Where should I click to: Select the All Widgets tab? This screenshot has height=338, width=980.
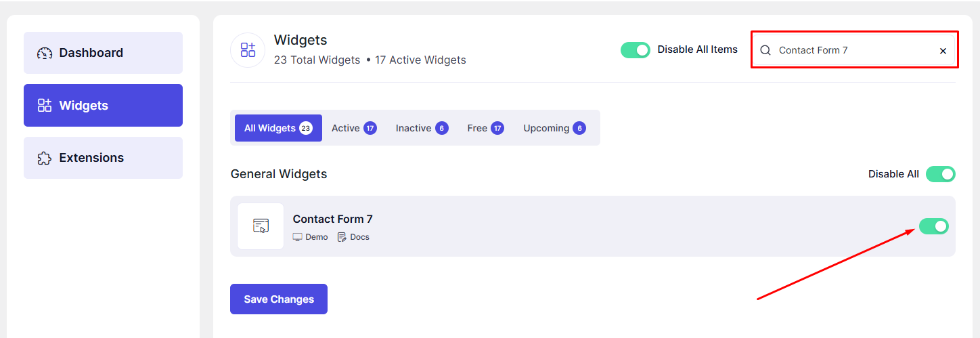tap(278, 128)
